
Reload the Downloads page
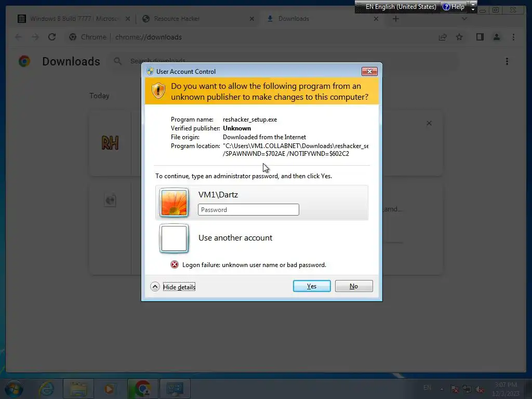52,37
